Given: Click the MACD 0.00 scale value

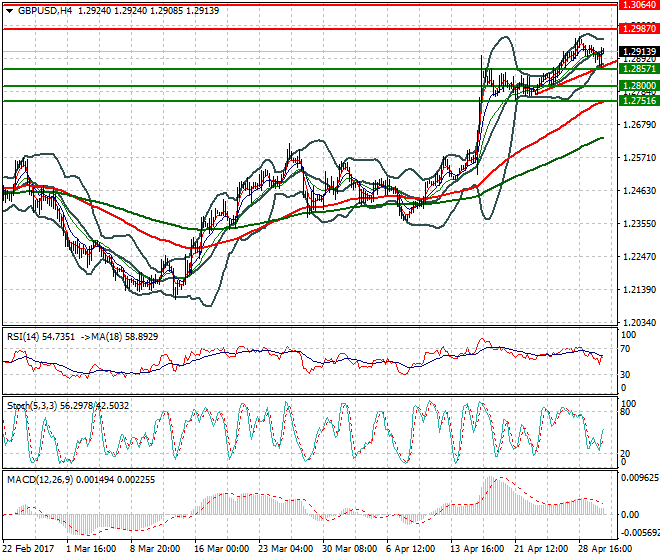Looking at the screenshot, I should pyautogui.click(x=630, y=515).
